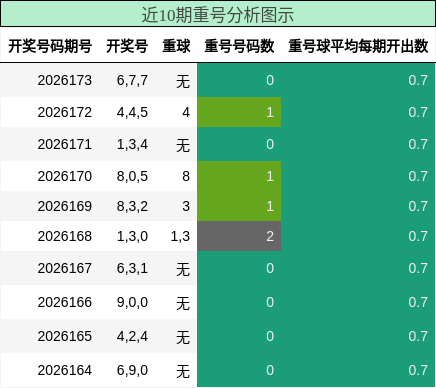Select draw numbers 8,0,5
436x388 pixels.
tap(132, 176)
